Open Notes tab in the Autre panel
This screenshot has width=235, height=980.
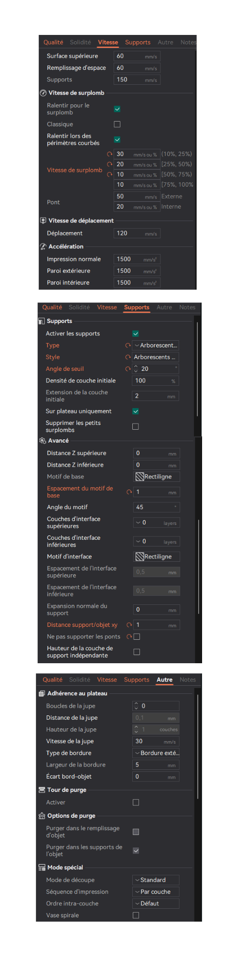188,679
